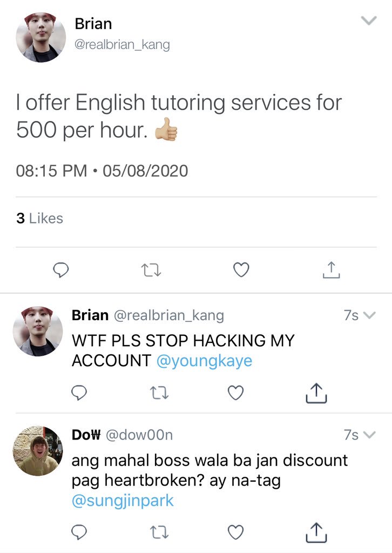This screenshot has height=553, width=392.
Task: Open Dow's profile avatar
Action: [38, 451]
